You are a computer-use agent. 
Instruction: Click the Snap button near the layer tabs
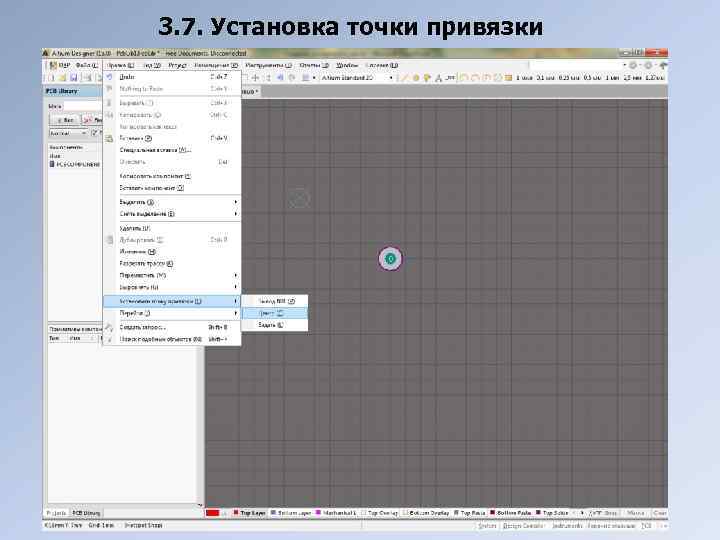click(603, 513)
